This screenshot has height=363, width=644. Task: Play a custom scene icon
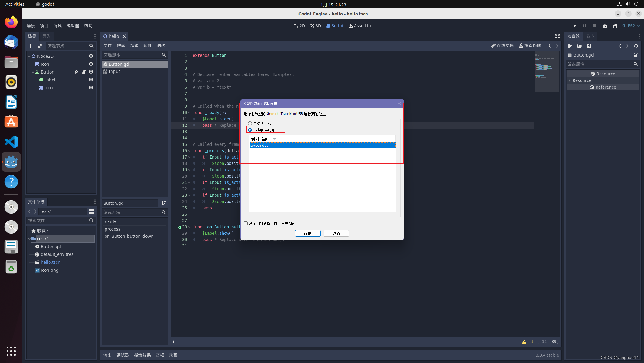(615, 26)
